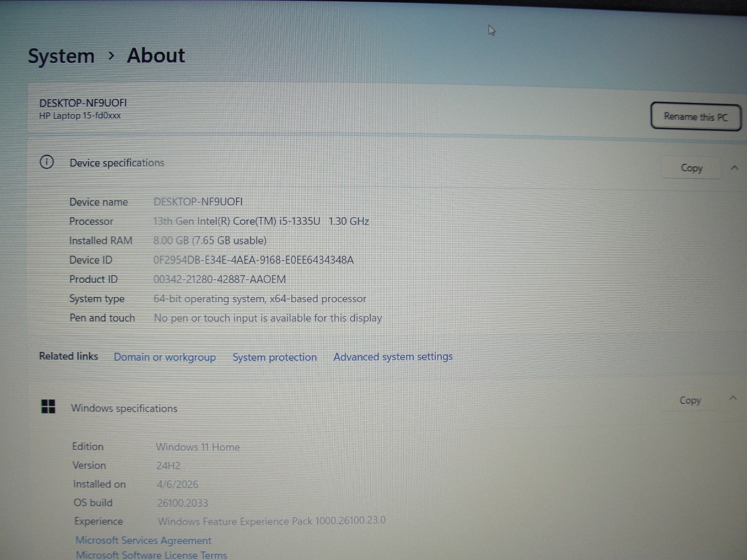Select the Edition value Windows 11 Home

[x=197, y=447]
